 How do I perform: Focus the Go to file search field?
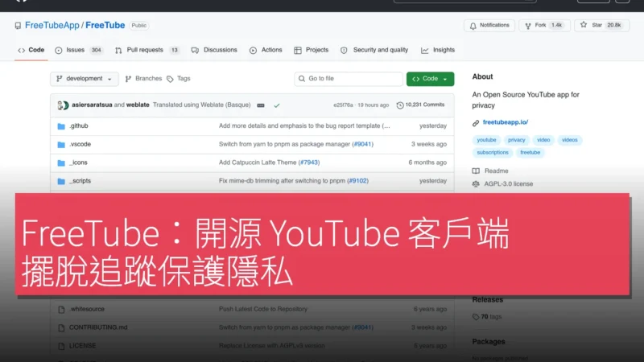click(349, 79)
